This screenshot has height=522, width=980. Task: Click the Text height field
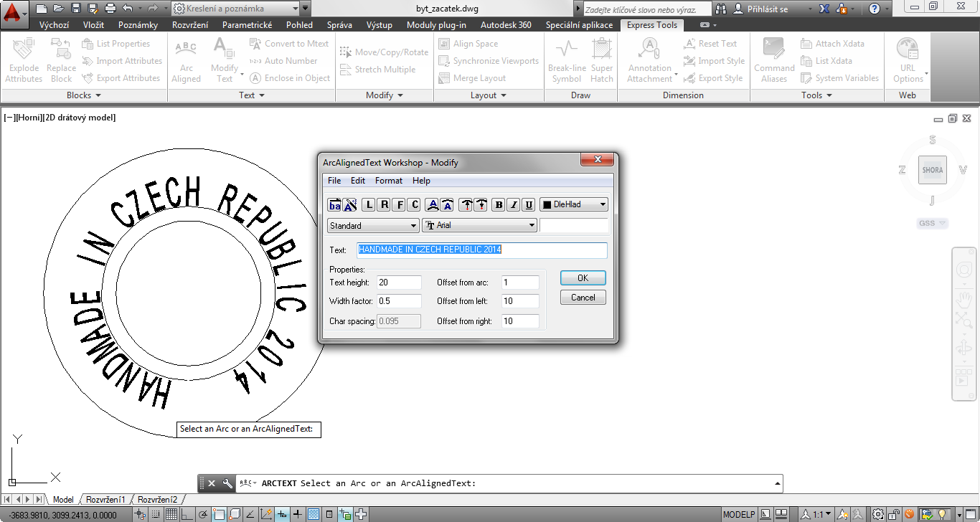(x=399, y=283)
